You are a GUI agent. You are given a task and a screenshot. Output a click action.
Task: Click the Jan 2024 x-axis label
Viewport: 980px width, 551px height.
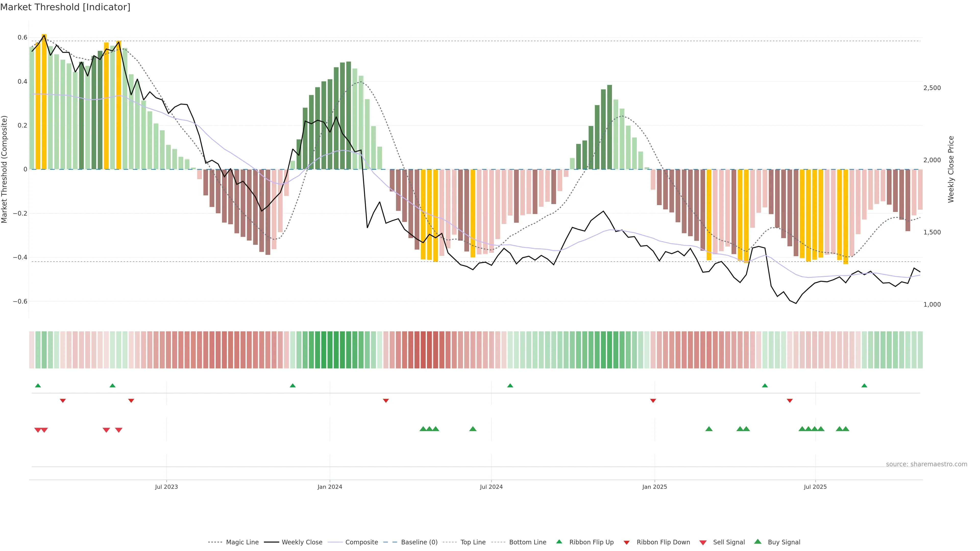(329, 487)
